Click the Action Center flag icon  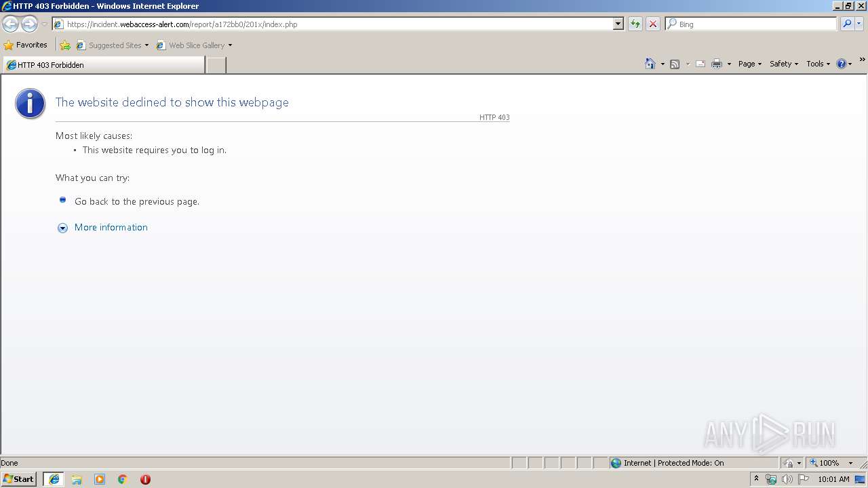click(804, 479)
